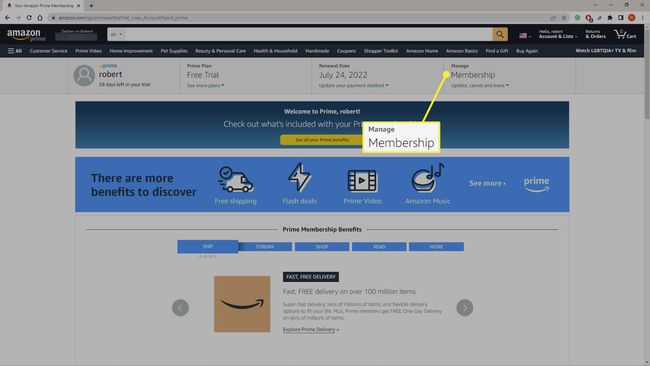The width and height of the screenshot is (650, 366).
Task: Close the Amazon Prime Membership tab
Action: 78,6
